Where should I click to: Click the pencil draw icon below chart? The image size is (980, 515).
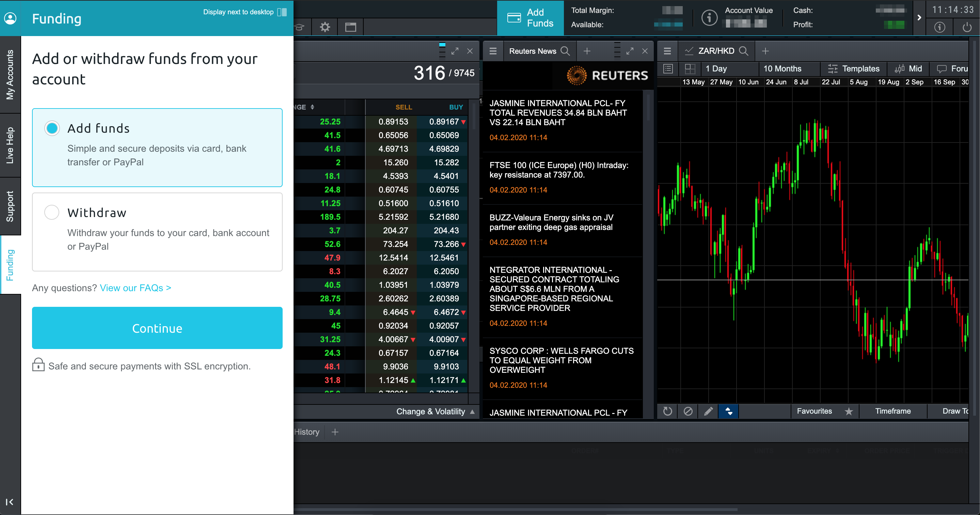coord(708,411)
